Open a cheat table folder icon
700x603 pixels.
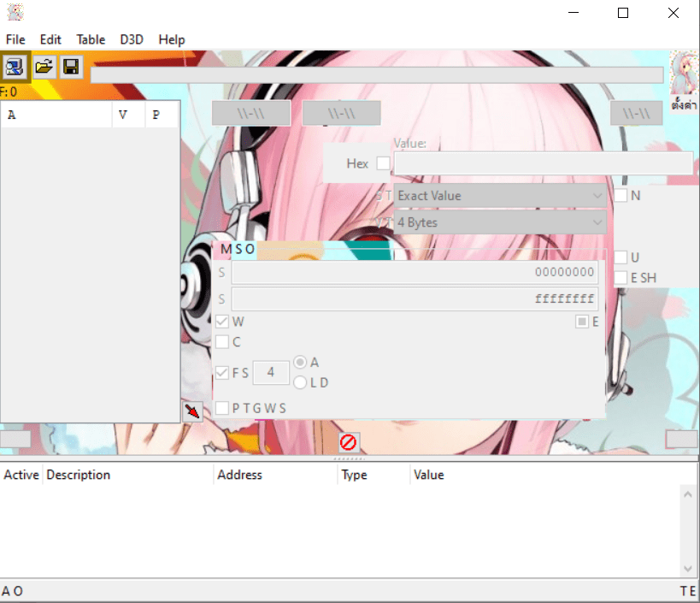coord(44,68)
